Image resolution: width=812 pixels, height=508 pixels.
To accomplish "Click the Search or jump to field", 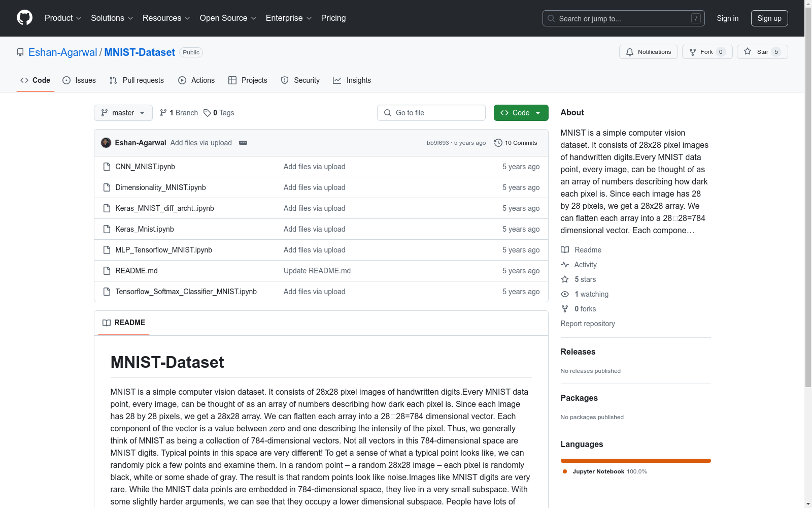I will [624, 18].
